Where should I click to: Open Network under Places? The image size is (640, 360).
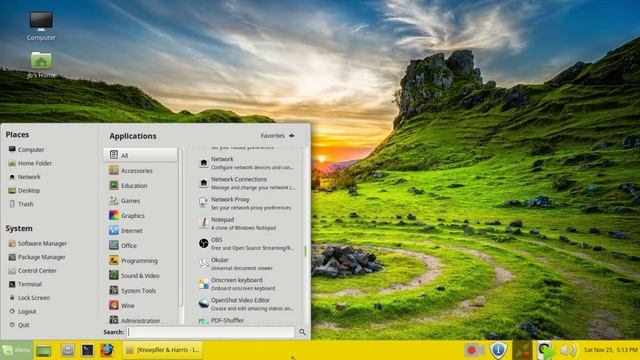click(x=24, y=177)
